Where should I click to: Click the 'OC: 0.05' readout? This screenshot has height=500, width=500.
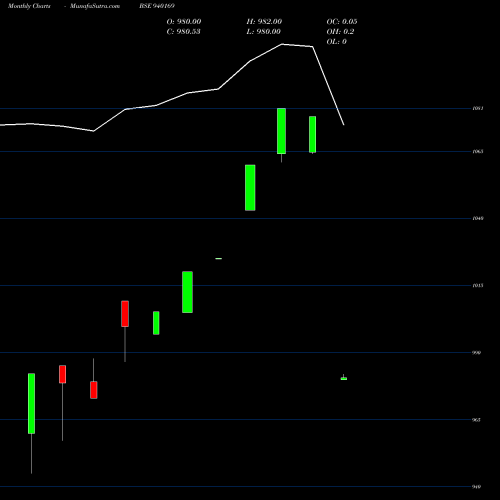[x=342, y=22]
